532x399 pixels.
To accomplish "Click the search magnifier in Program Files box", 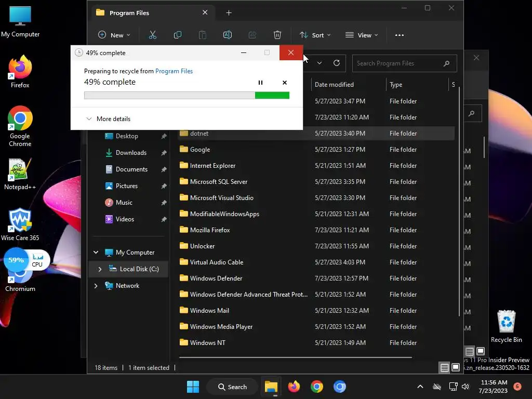I will point(446,63).
